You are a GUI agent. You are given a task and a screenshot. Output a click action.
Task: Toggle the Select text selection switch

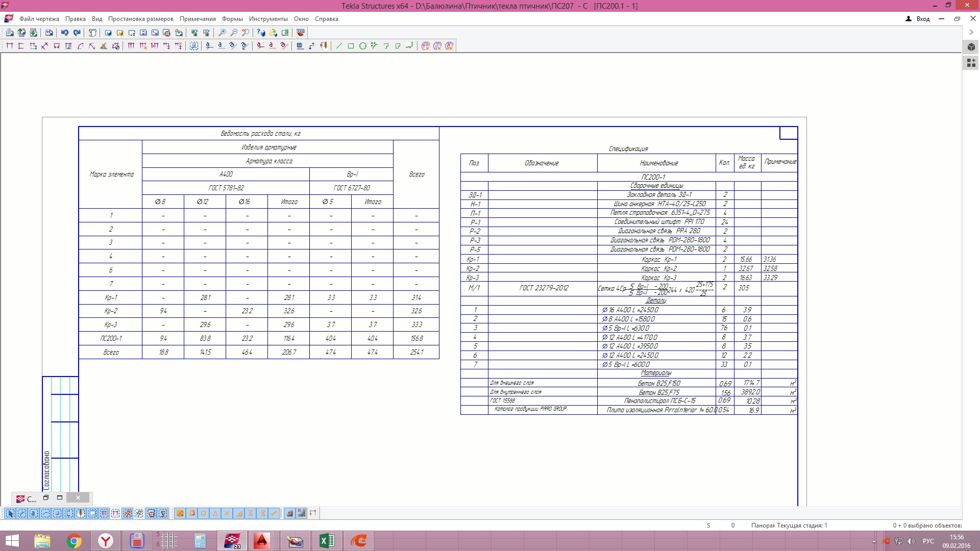pyautogui.click(x=34, y=513)
